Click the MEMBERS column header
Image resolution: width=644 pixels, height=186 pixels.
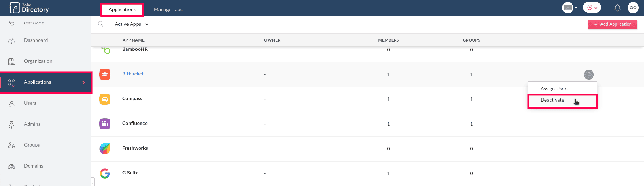(x=389, y=40)
